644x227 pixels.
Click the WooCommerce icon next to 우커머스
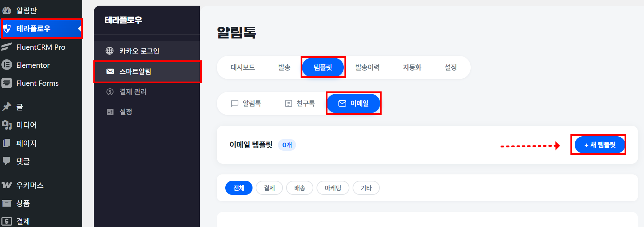pyautogui.click(x=7, y=185)
